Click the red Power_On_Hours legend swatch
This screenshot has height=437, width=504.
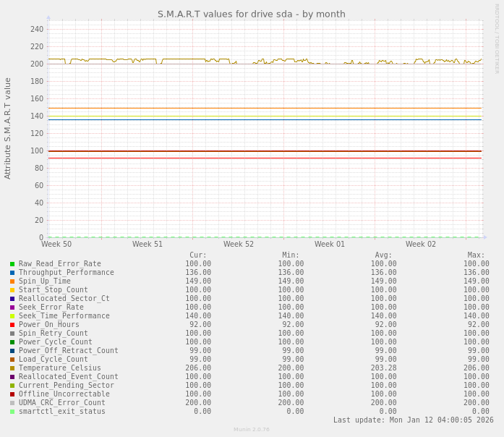tap(12, 325)
